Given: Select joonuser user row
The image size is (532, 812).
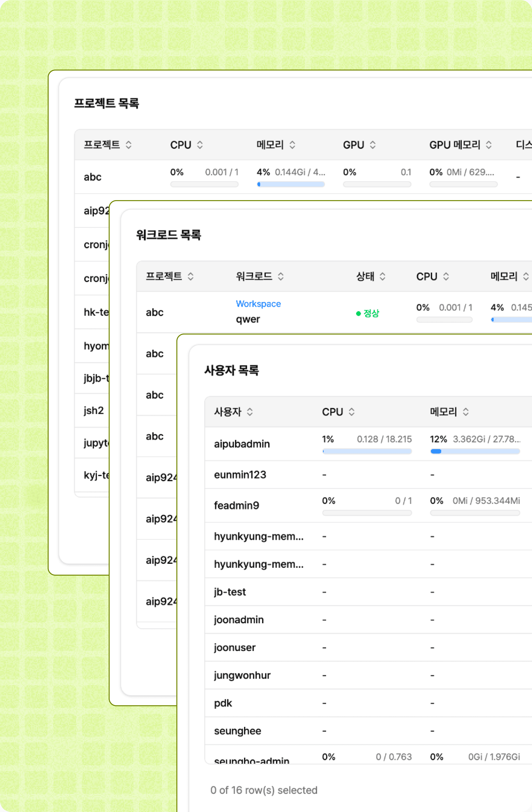Looking at the screenshot, I should coord(368,648).
